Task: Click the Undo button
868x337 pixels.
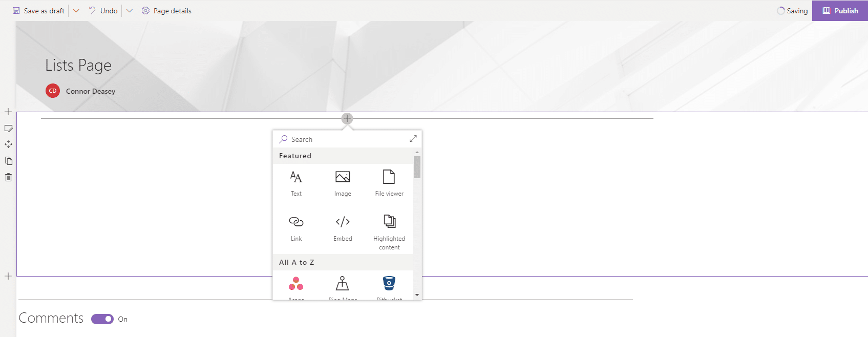Action: click(x=103, y=11)
